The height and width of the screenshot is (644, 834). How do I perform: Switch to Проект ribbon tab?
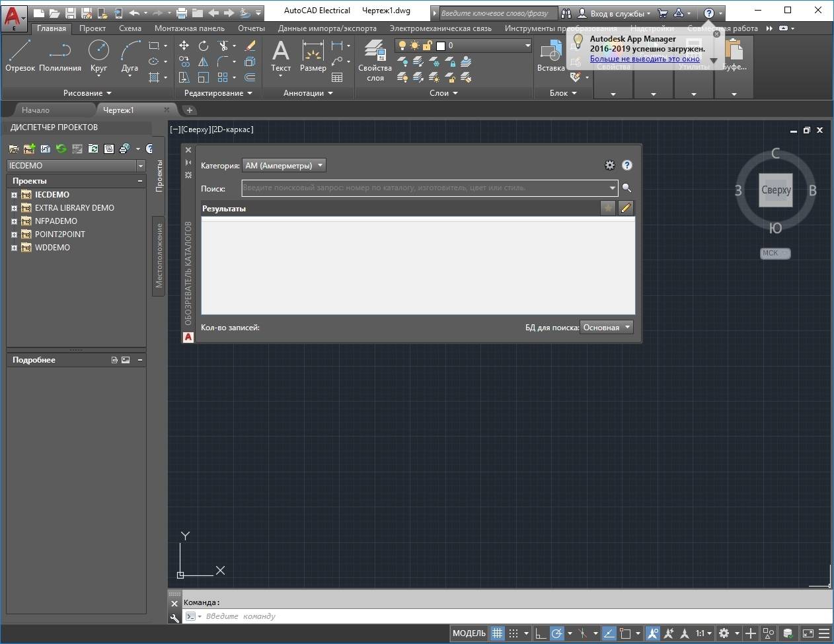point(93,28)
